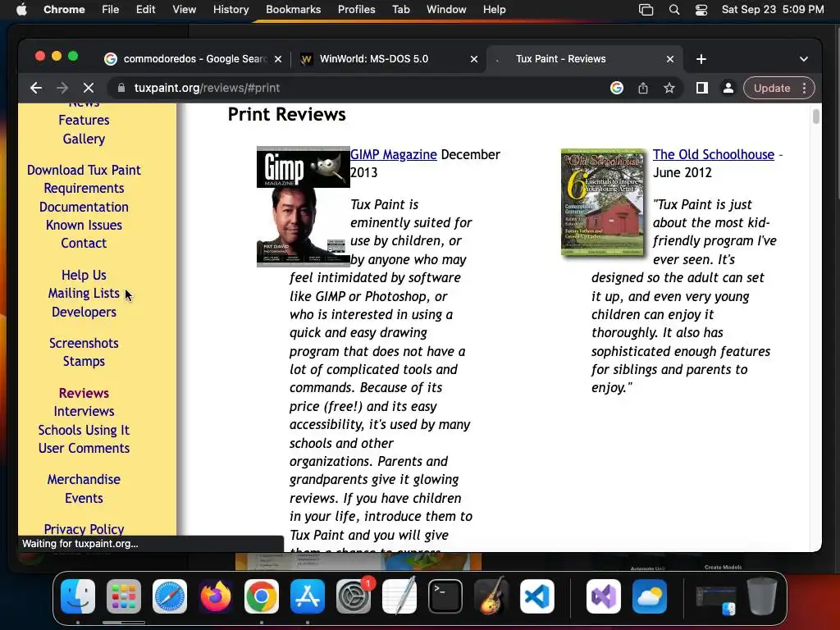840x630 pixels.
Task: Open System Settings from the Dock
Action: (x=354, y=596)
